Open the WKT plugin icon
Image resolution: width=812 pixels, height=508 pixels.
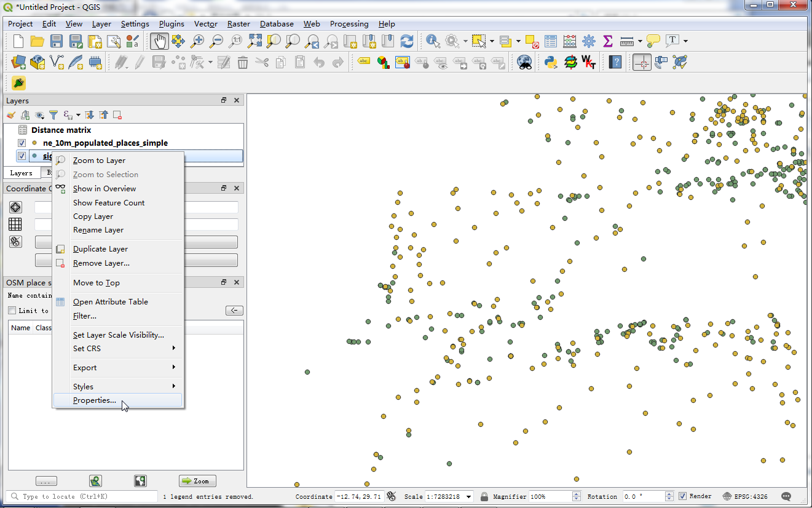click(x=589, y=62)
